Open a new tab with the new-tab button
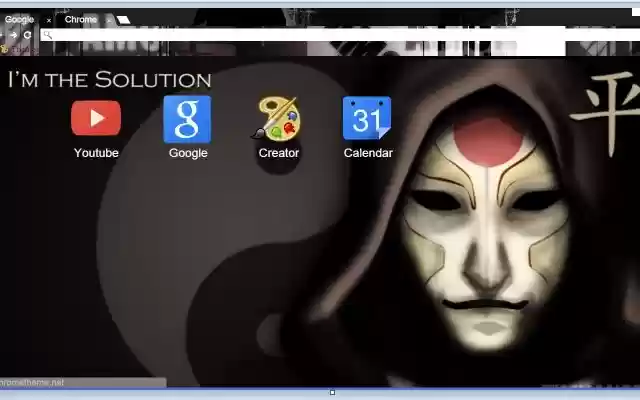 pos(123,20)
